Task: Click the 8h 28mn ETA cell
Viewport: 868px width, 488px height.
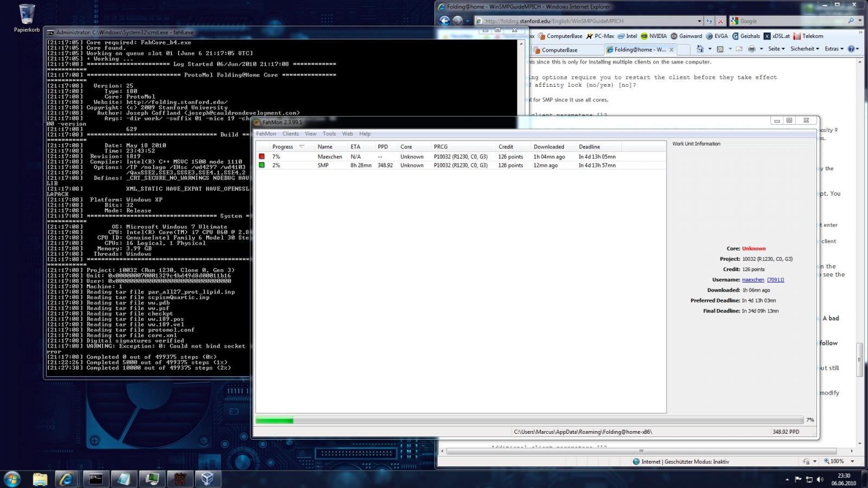Action: pyautogui.click(x=361, y=165)
